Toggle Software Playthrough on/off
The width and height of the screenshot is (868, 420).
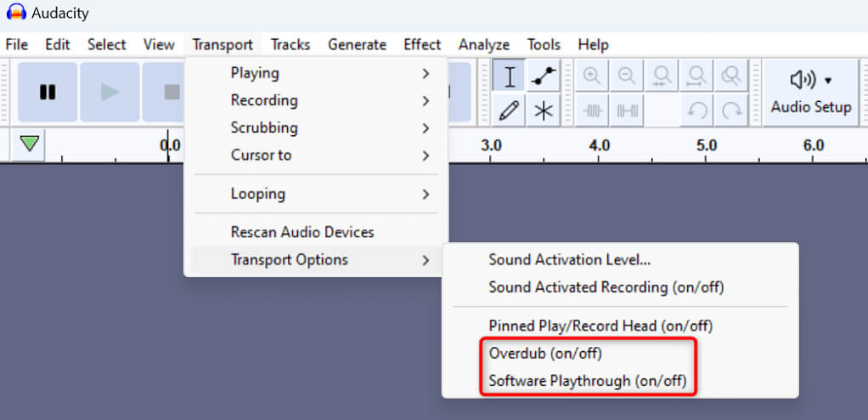[x=587, y=380]
